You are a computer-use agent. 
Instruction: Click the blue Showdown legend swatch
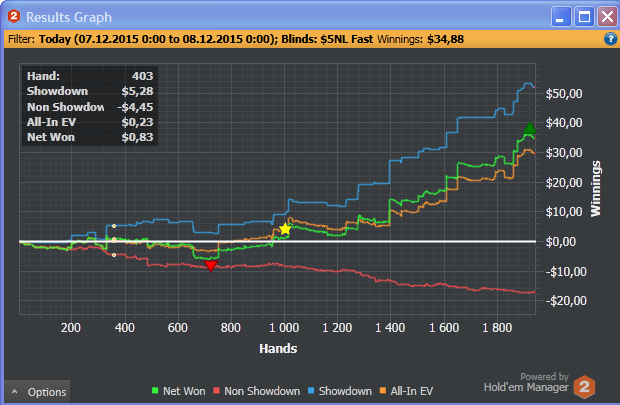(x=311, y=391)
